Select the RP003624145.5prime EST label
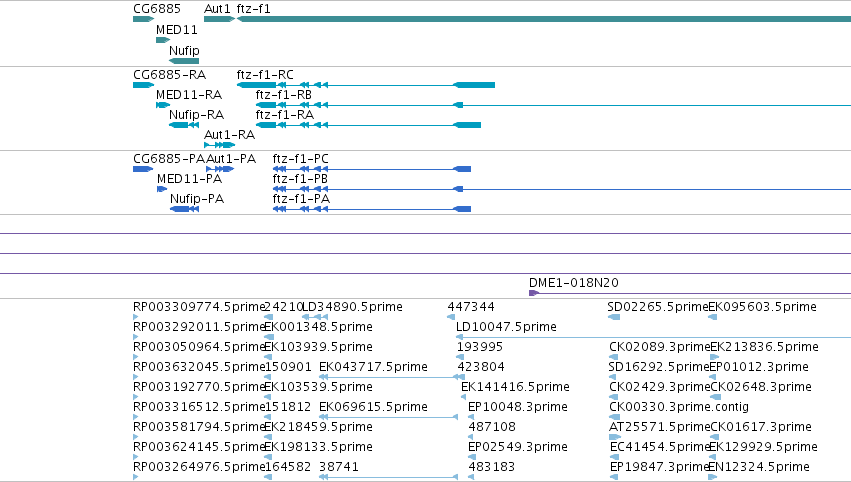Viewport: 851px width, 482px height. pyautogui.click(x=199, y=448)
